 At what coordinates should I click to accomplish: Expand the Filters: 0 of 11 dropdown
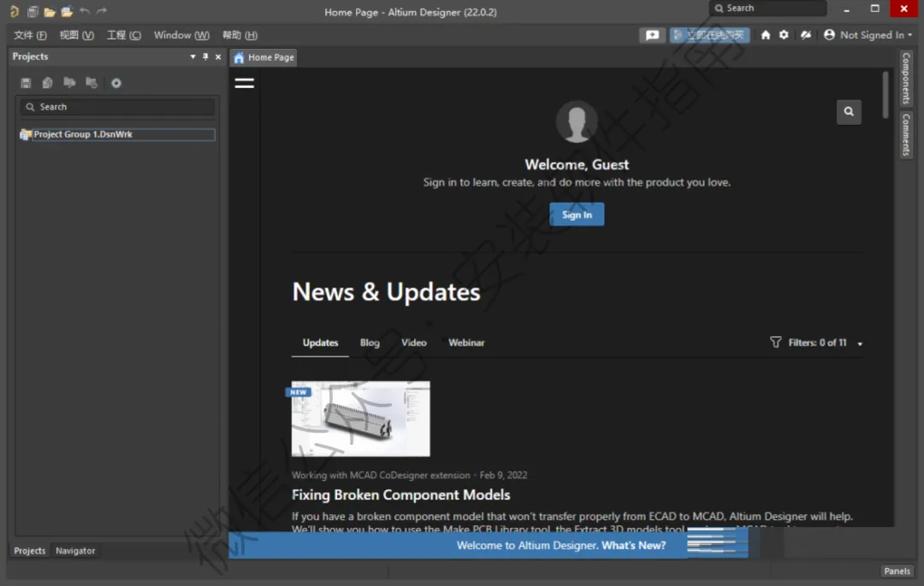860,343
